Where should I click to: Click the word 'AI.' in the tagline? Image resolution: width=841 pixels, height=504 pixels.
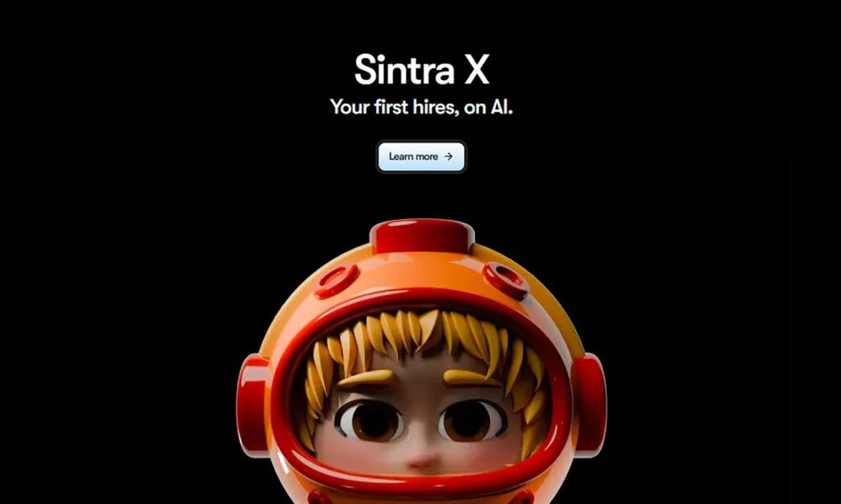coord(502,107)
